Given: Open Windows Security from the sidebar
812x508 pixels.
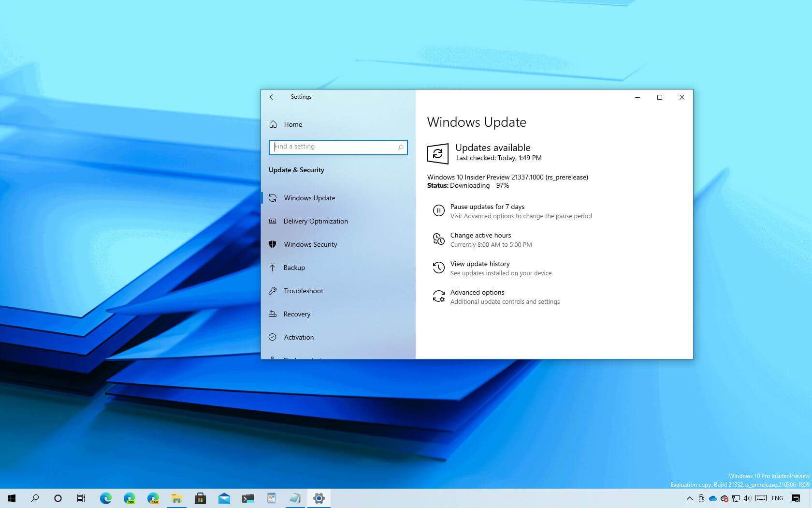Looking at the screenshot, I should pyautogui.click(x=310, y=244).
